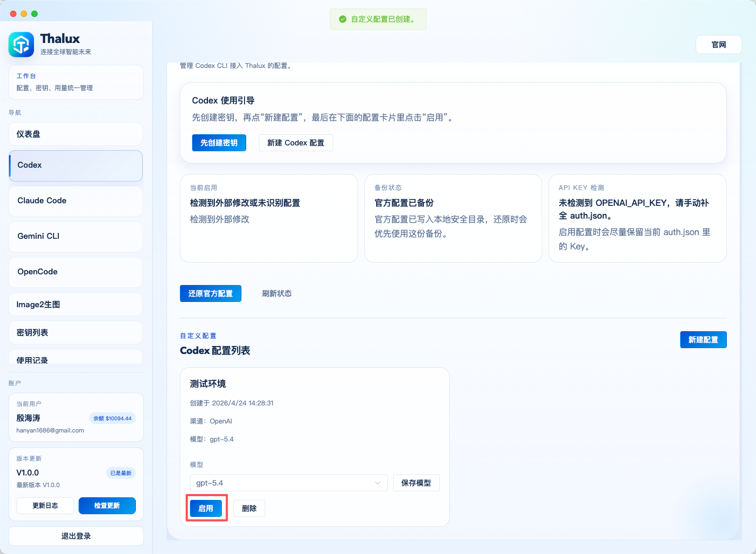Select the 当前启用 status card
Screen dimensions: 756x554
[269, 218]
